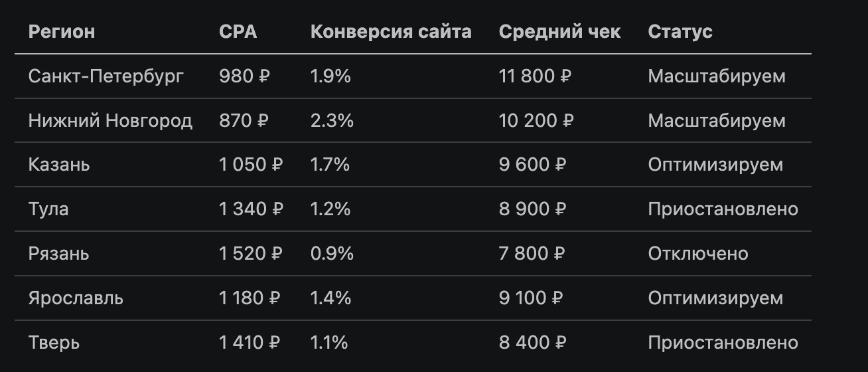Screen dimensions: 868x372
Task: Select Тула's Приостановлено status
Action: coord(723,209)
